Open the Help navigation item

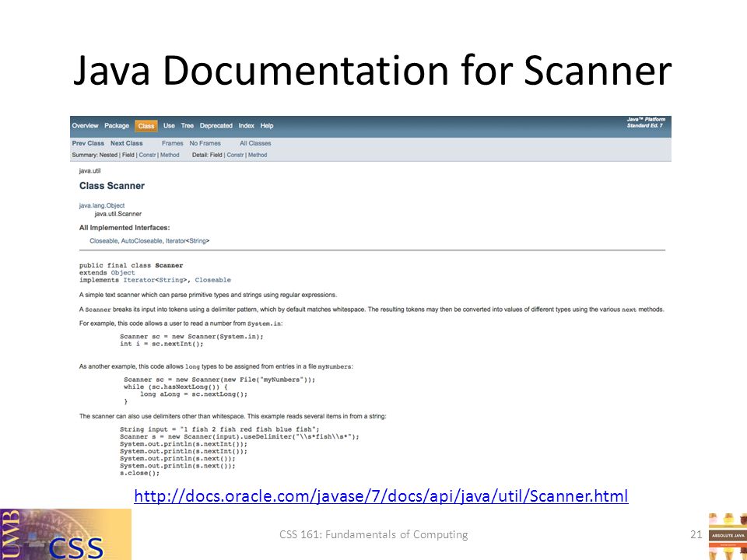(267, 126)
